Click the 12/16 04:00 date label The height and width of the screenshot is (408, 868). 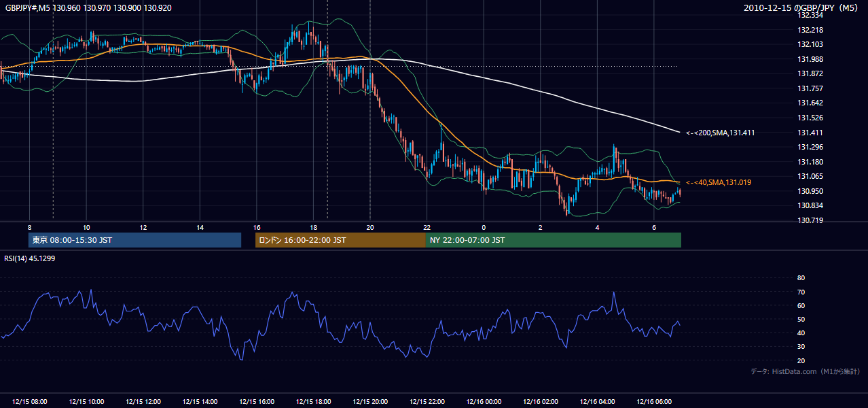click(x=598, y=402)
